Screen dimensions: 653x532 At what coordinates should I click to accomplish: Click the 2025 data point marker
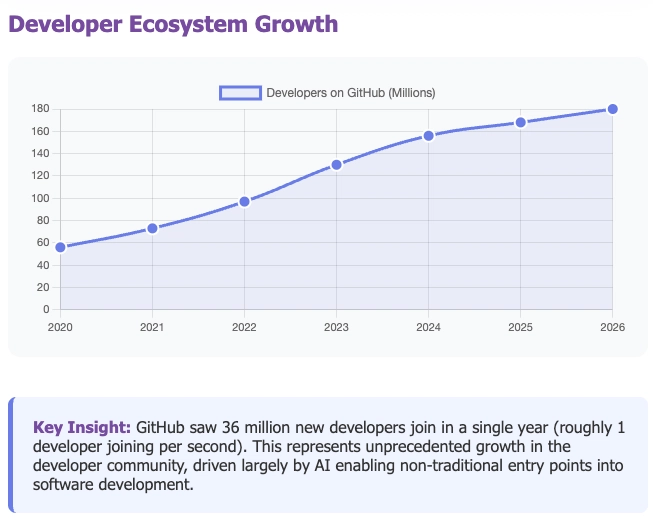click(x=520, y=122)
